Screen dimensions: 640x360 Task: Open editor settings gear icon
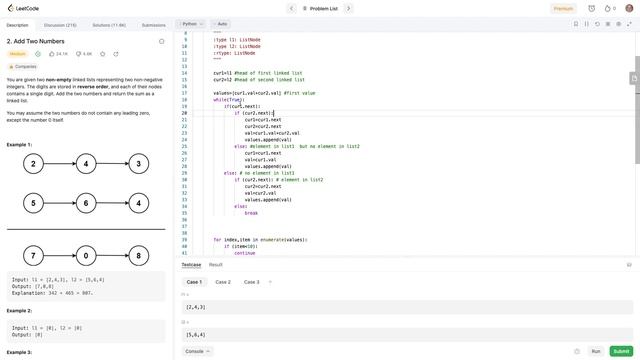tap(618, 24)
